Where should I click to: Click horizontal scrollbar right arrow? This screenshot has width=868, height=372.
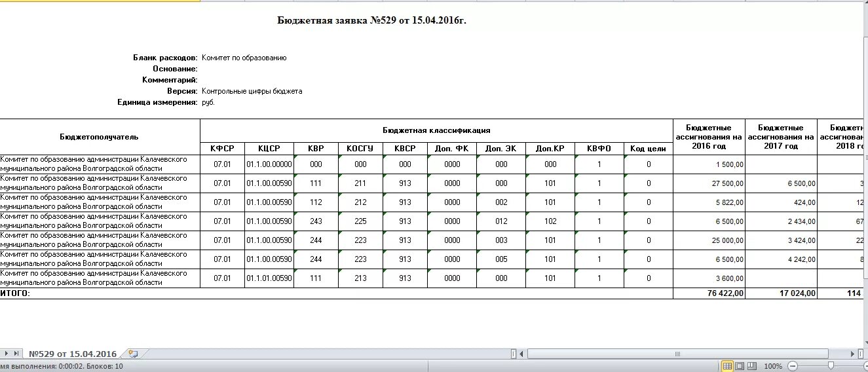[853, 354]
